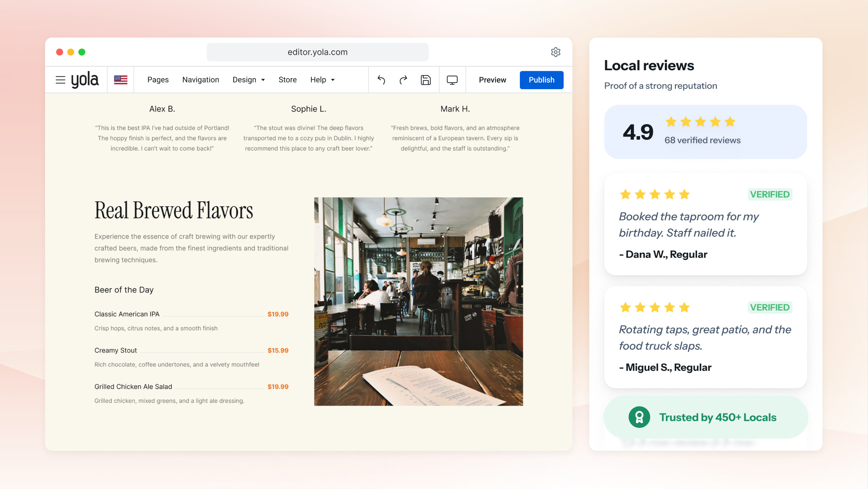Click the VERIFIED badge on Dana W. review
The width and height of the screenshot is (868, 489).
tap(770, 194)
